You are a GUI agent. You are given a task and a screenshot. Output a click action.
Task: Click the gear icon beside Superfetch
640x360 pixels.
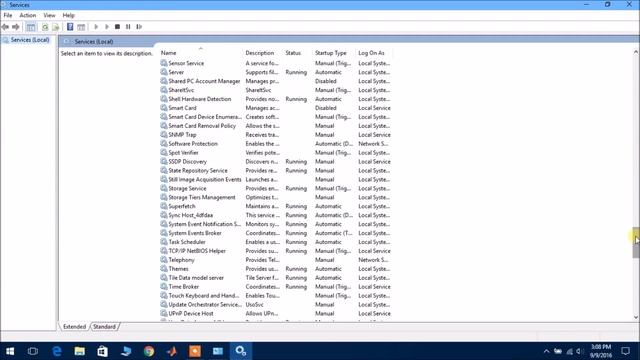(x=164, y=206)
